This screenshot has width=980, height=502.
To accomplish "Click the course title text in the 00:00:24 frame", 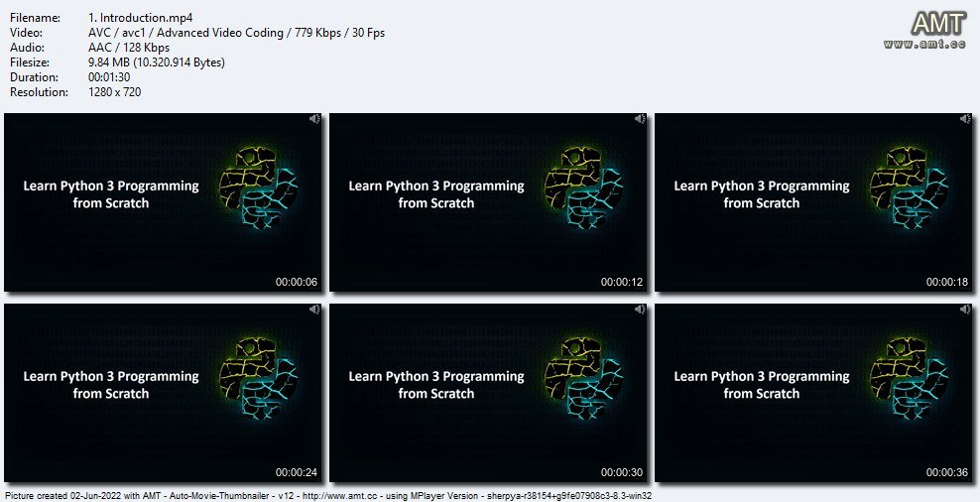I will (x=111, y=385).
